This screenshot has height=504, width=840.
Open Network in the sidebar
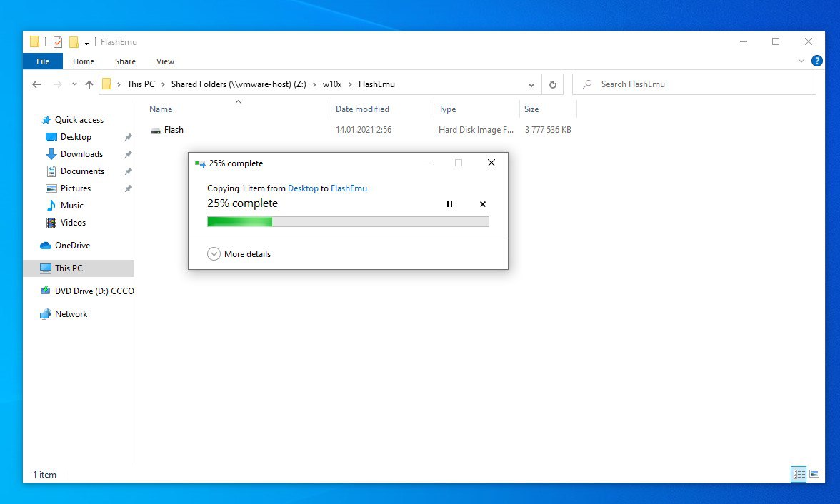tap(71, 314)
